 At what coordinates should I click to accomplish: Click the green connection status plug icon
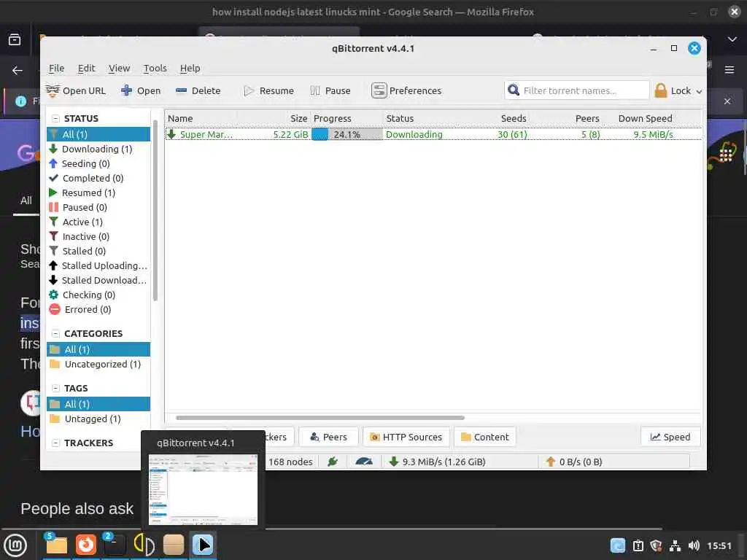pos(333,462)
